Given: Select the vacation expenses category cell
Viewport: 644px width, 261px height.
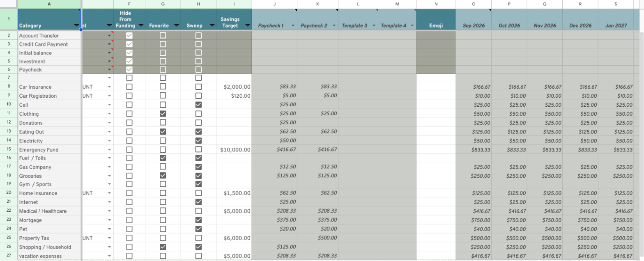Looking at the screenshot, I should (49, 256).
